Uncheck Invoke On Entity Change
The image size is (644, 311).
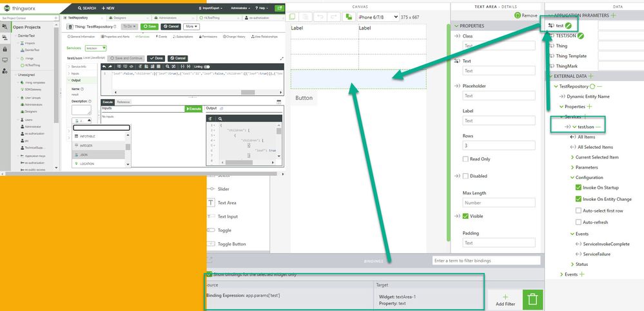pos(578,199)
